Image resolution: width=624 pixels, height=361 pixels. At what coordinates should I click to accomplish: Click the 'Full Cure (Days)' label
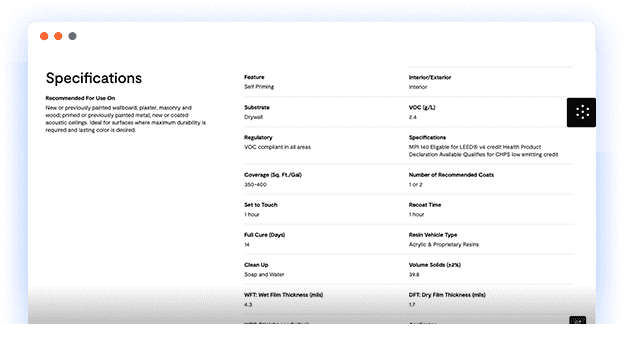point(264,235)
